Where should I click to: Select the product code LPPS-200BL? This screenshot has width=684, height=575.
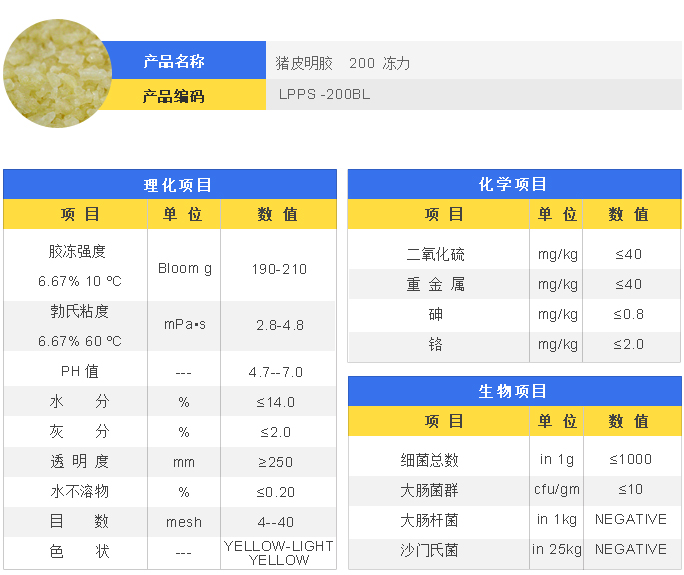point(324,96)
